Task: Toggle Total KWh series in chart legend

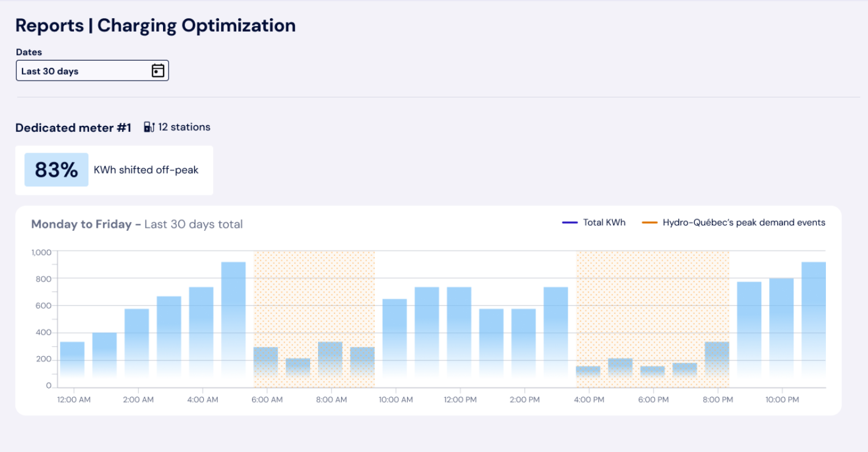Action: [604, 223]
